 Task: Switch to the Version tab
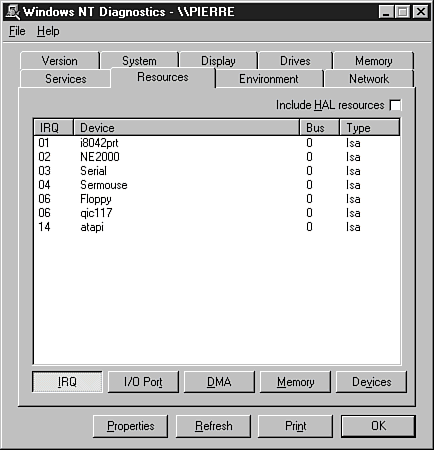60,61
